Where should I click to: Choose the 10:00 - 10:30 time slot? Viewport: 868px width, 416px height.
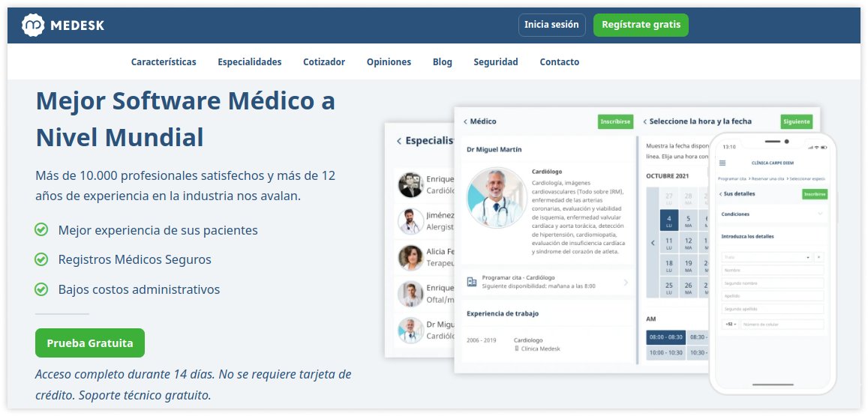[666, 352]
